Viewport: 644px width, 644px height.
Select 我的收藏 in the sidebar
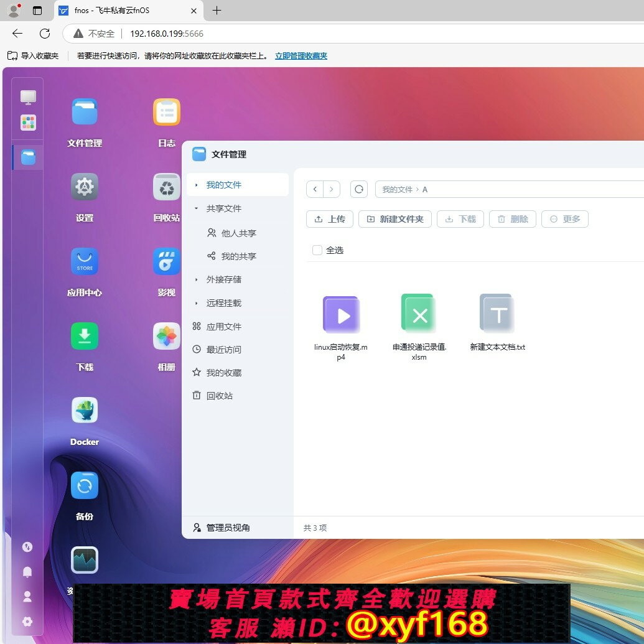click(223, 373)
